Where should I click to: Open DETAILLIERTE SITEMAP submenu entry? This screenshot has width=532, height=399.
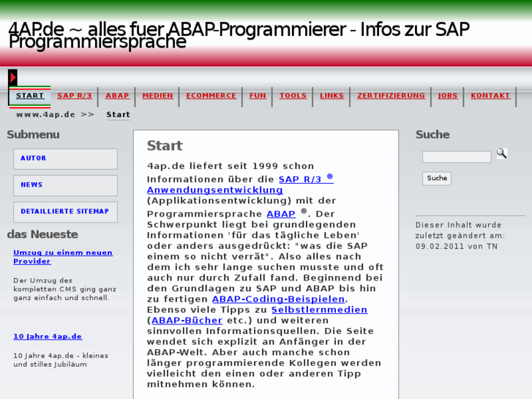[65, 212]
